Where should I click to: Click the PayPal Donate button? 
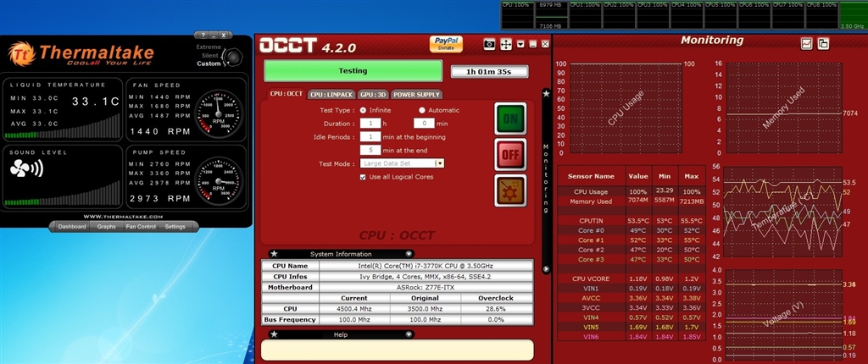click(446, 44)
